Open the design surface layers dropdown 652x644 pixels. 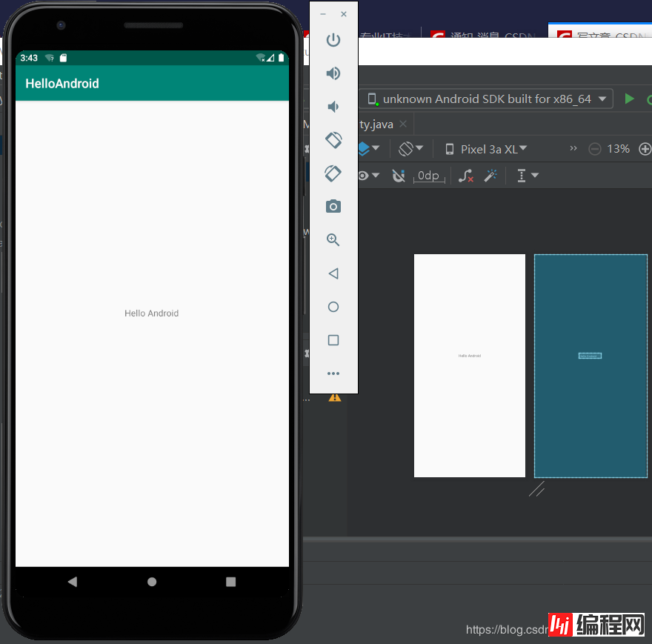click(x=369, y=148)
